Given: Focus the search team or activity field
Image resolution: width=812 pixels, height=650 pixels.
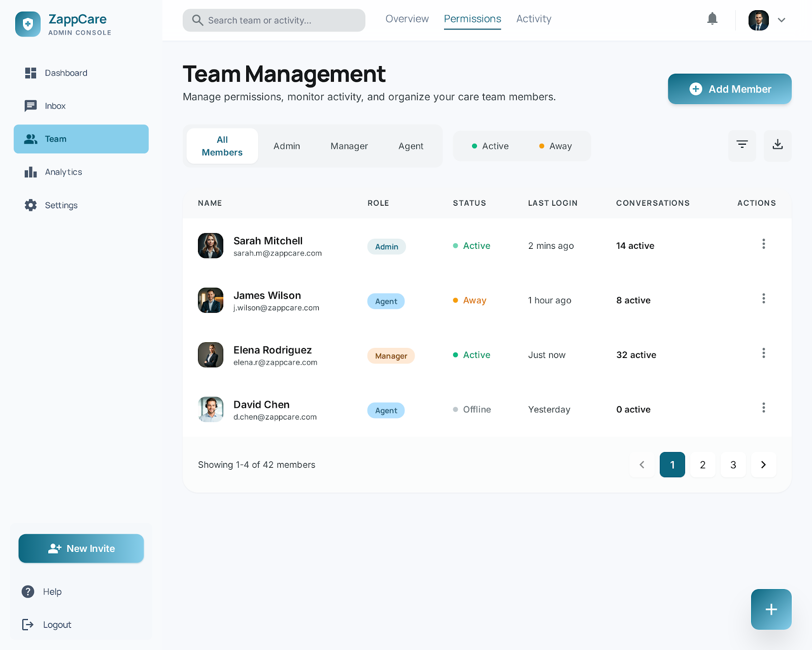Looking at the screenshot, I should pyautogui.click(x=274, y=20).
